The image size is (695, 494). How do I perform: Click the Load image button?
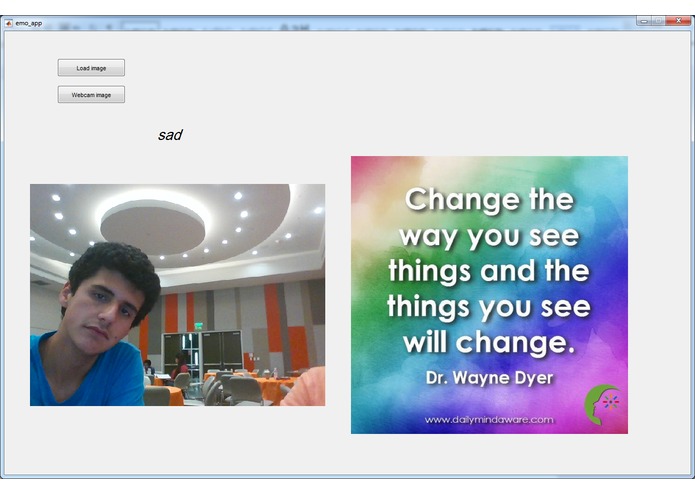point(91,68)
